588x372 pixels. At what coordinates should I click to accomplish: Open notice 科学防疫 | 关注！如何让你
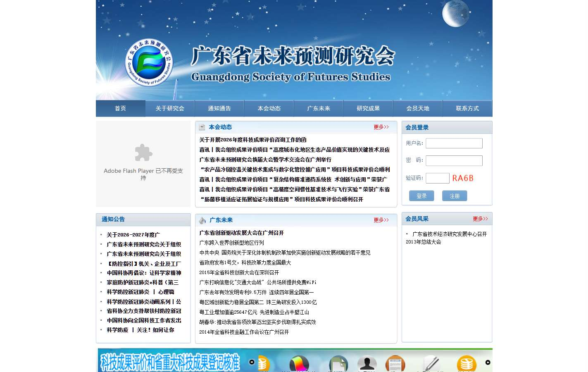click(140, 330)
